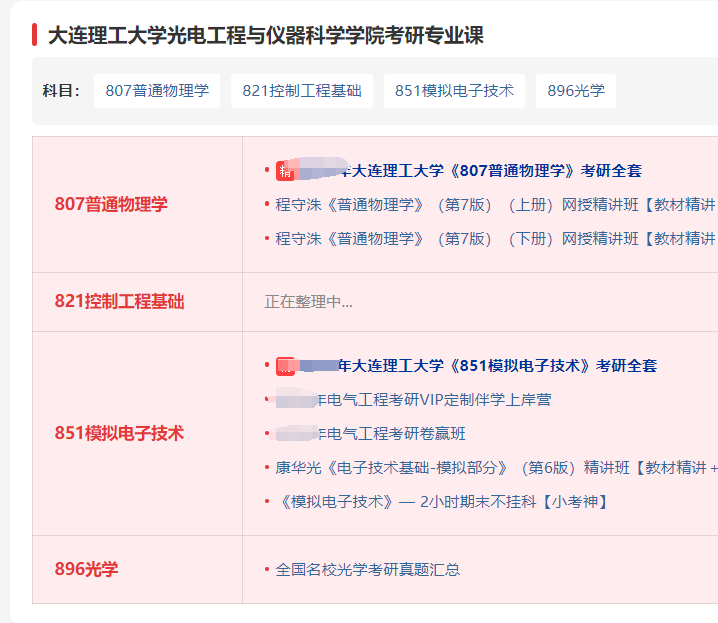Select the 821控制工程基础 subject tab
This screenshot has width=718, height=623.
click(x=302, y=91)
